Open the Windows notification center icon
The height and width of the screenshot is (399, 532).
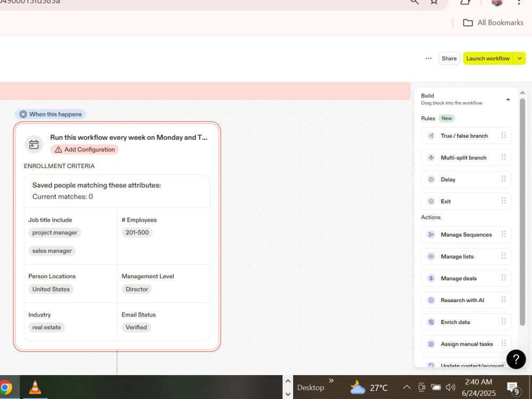pyautogui.click(x=513, y=388)
